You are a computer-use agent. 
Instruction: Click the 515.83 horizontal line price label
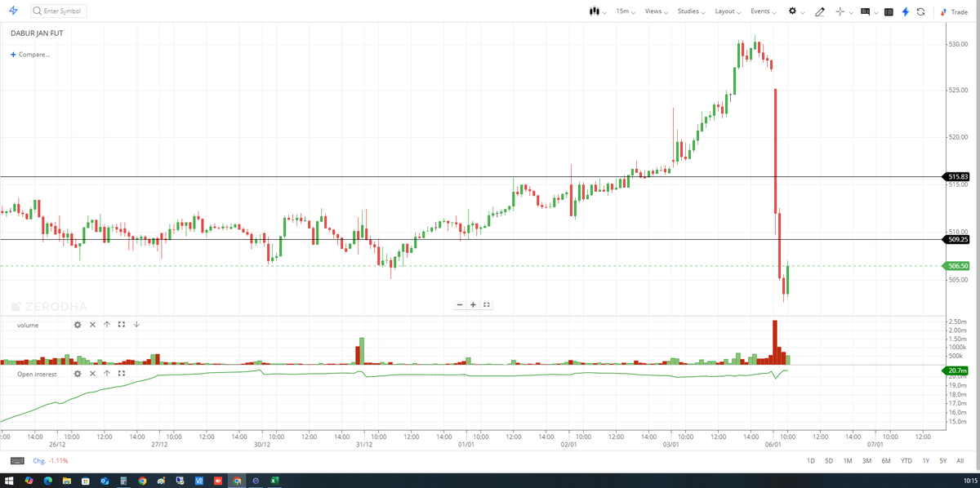click(957, 176)
